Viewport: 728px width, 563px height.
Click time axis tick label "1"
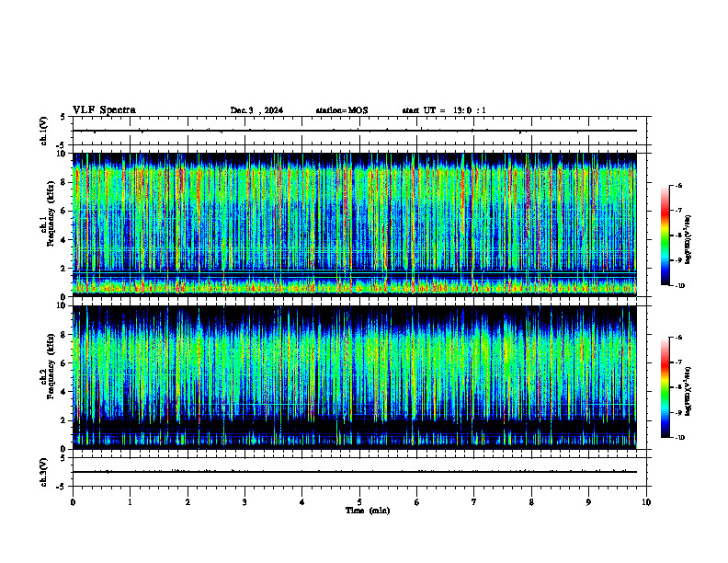coord(130,502)
